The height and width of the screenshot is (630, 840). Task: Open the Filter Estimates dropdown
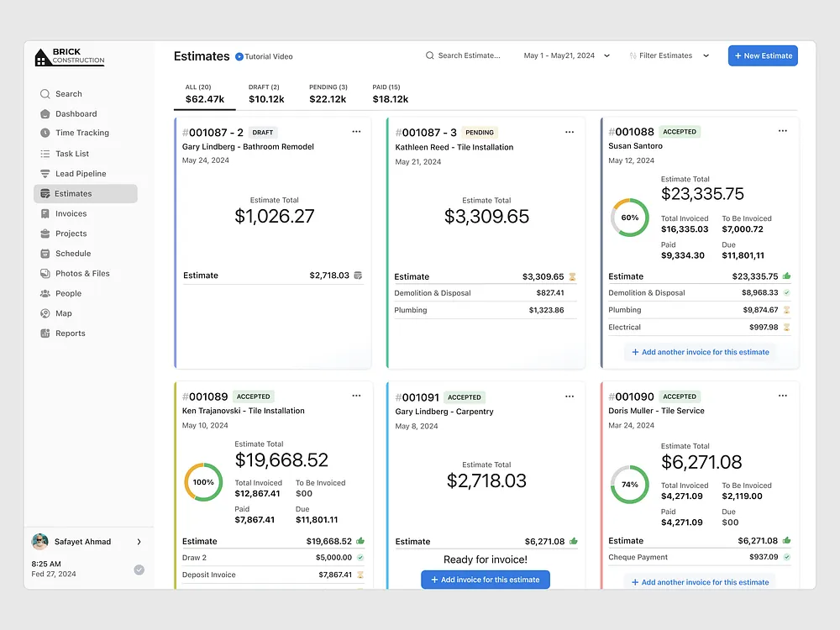(706, 56)
